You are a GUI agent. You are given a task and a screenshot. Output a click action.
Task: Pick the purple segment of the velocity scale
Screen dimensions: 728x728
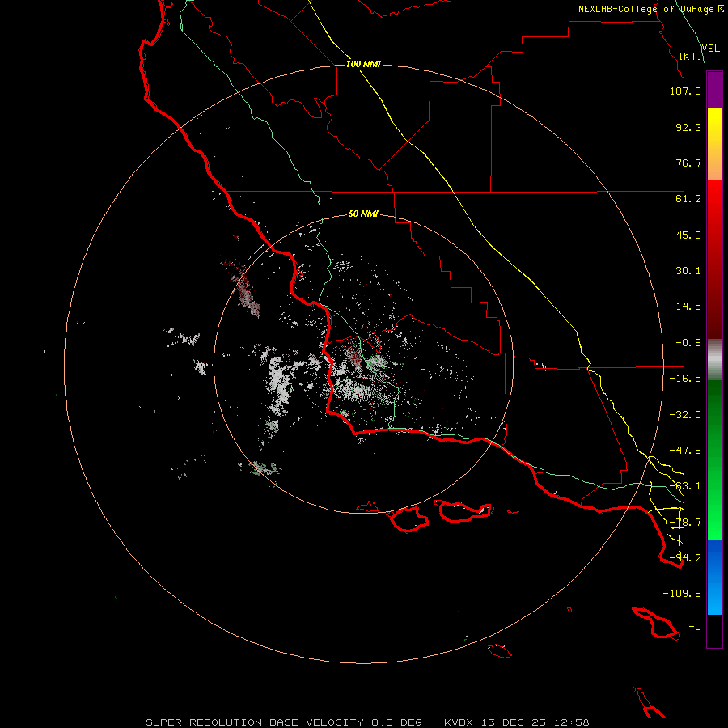[714, 90]
